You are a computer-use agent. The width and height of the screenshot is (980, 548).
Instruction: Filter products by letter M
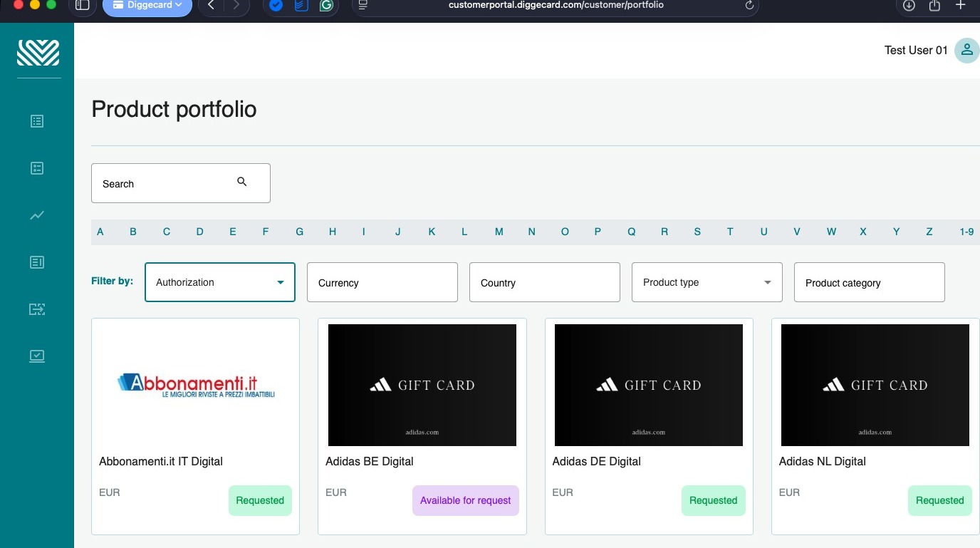pyautogui.click(x=499, y=232)
